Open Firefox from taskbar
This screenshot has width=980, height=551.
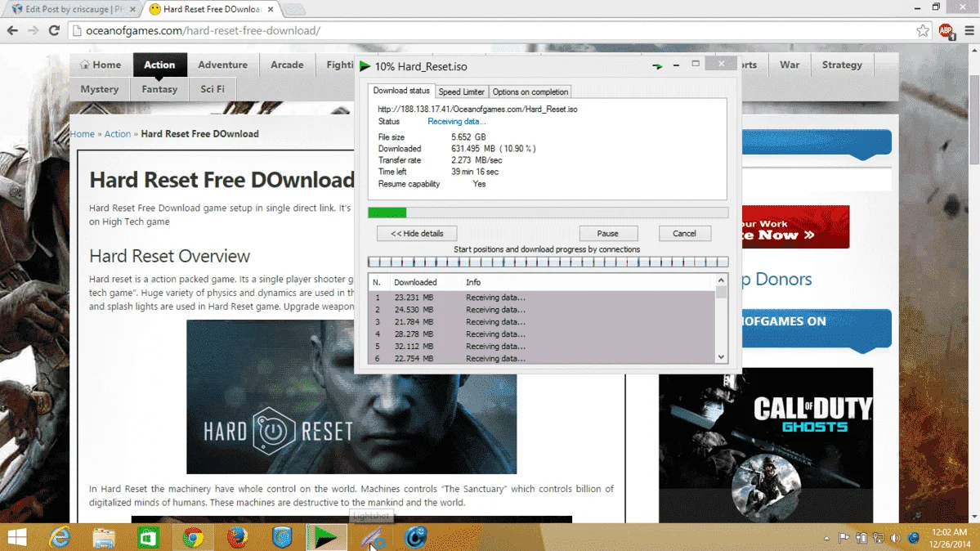[x=237, y=537]
